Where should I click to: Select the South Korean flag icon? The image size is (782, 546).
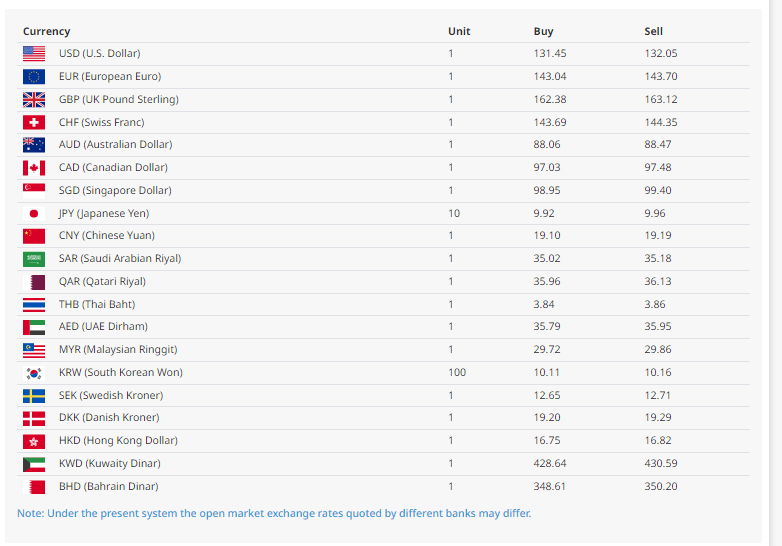34,373
